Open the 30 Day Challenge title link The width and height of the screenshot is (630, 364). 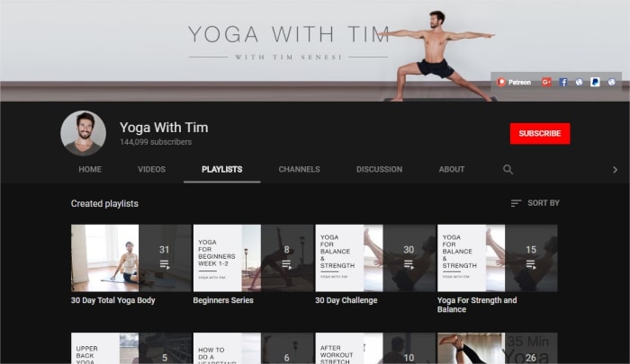coord(346,300)
